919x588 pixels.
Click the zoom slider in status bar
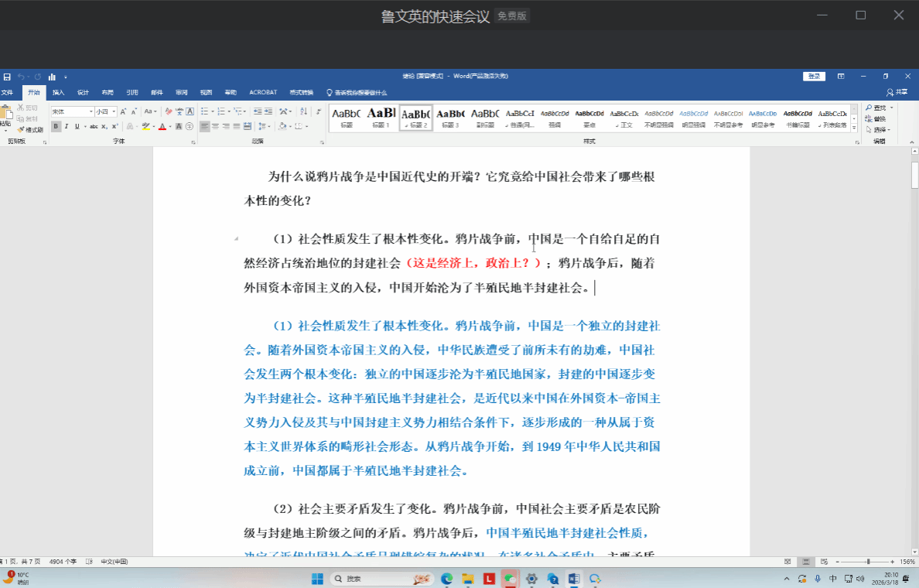[x=868, y=562]
